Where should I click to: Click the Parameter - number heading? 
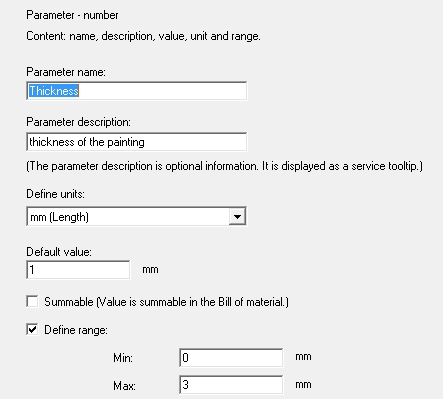72,15
